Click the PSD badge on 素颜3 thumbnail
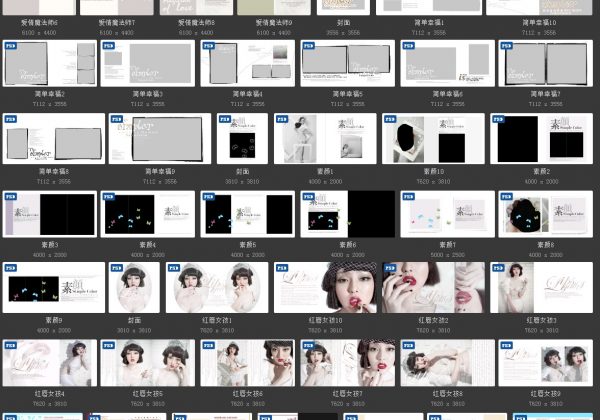Viewport: 600px width, 420px height. [10, 197]
